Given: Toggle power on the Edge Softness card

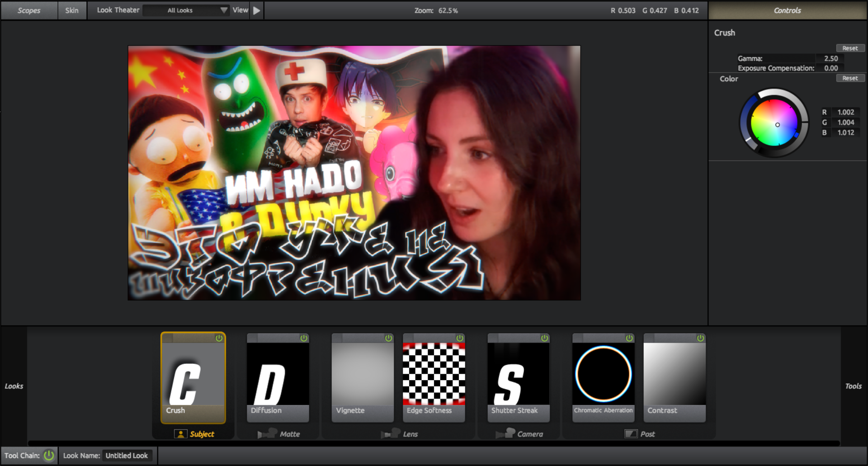Looking at the screenshot, I should pos(460,338).
